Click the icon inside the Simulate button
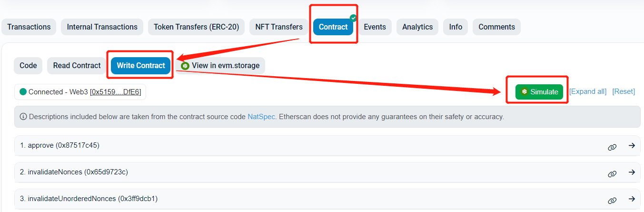644x212 pixels. (525, 92)
